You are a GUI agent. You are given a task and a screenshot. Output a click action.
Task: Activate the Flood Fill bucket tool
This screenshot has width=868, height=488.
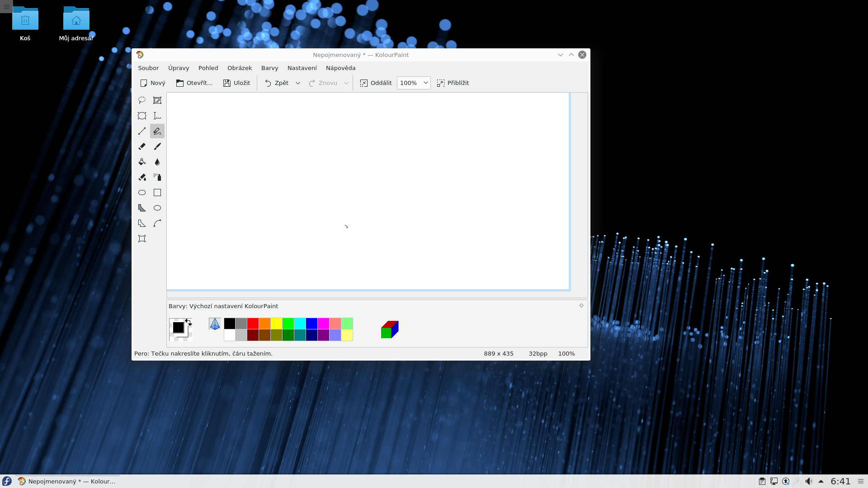142,162
